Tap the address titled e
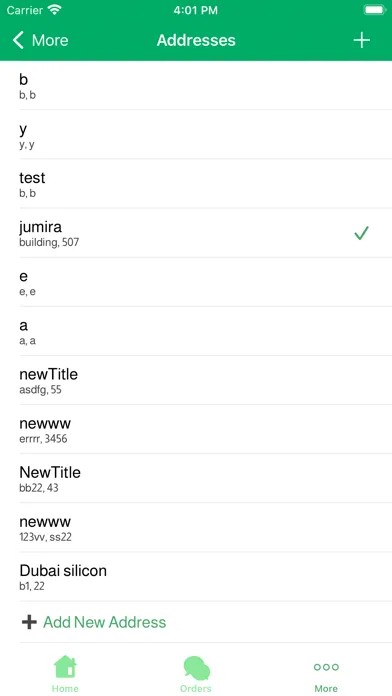The width and height of the screenshot is (392, 696). (x=196, y=282)
